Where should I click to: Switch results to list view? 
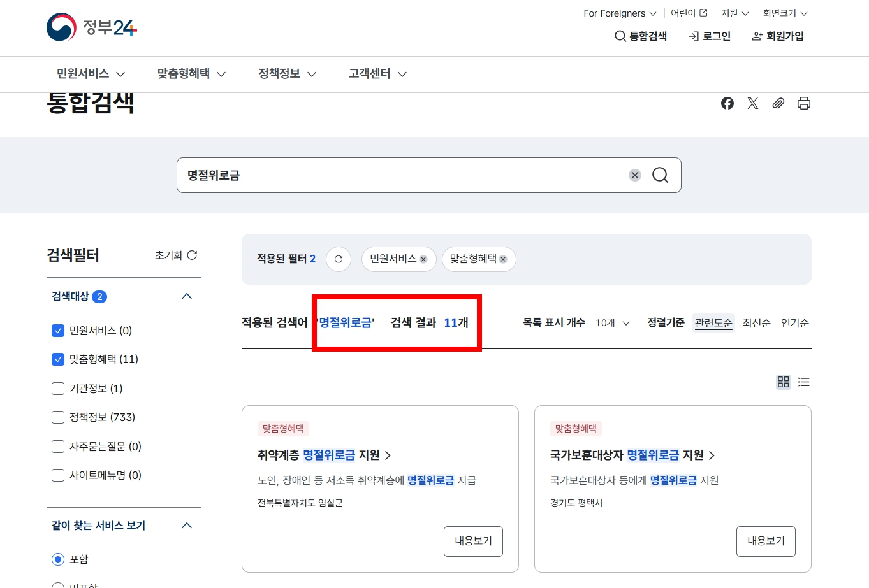[803, 382]
